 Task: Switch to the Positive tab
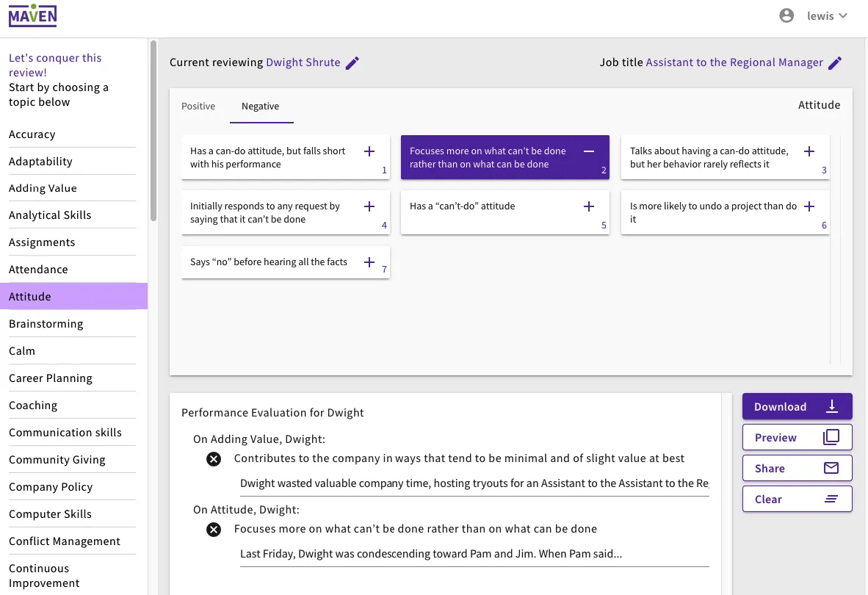(x=198, y=106)
